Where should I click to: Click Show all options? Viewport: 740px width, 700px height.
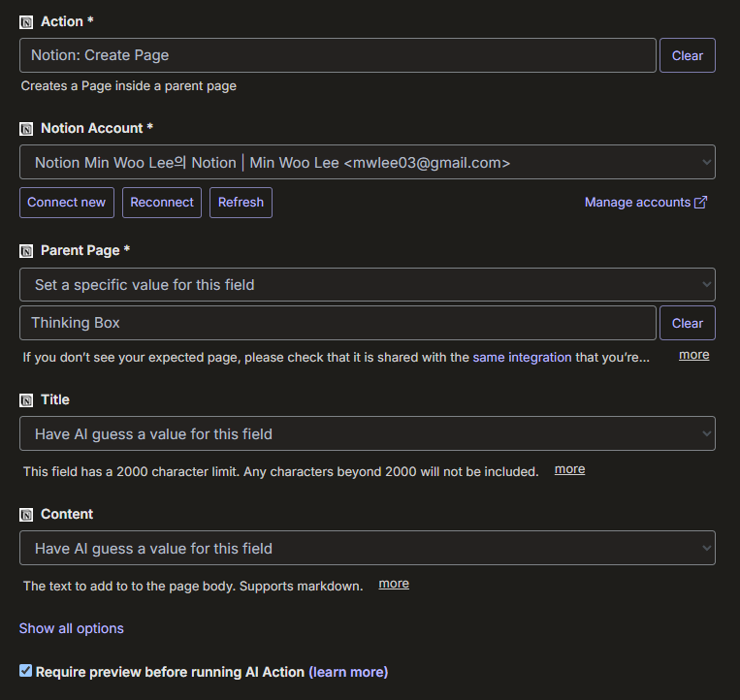(71, 629)
